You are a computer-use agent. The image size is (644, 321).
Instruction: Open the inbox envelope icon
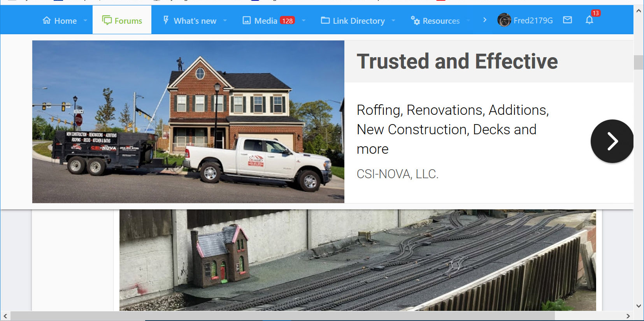point(567,20)
